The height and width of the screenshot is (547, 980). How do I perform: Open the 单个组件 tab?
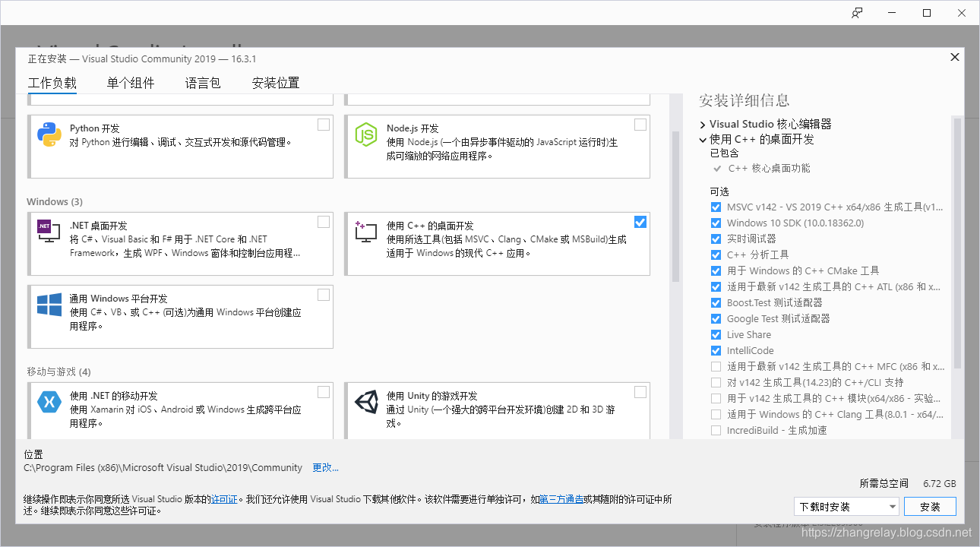[131, 84]
